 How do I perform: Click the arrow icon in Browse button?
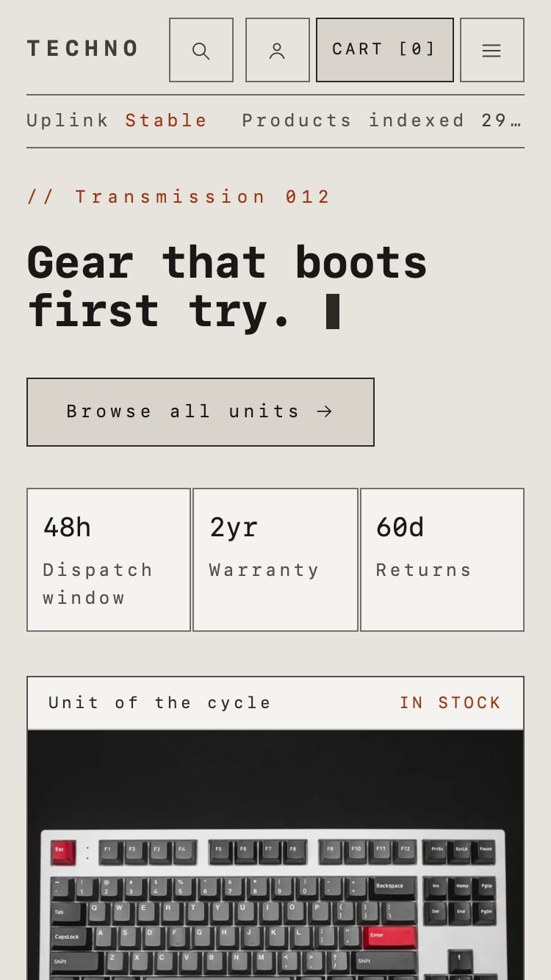pos(325,411)
